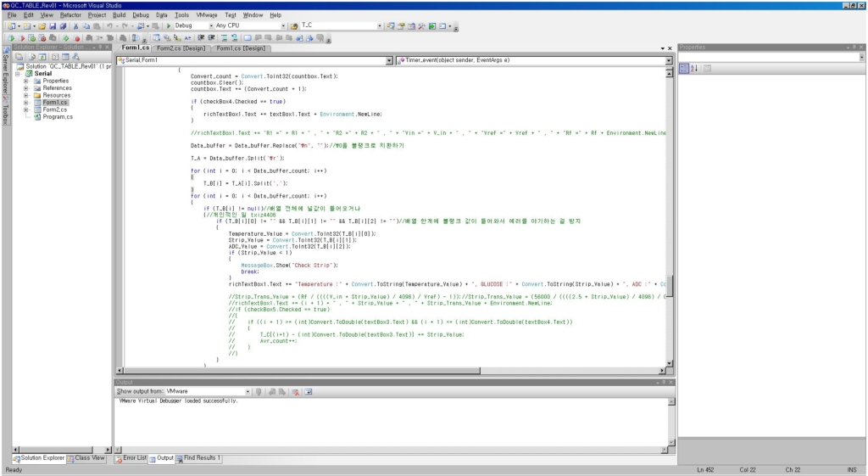The image size is (868, 476).
Task: Save current file with floppy disk icon
Action: [53, 26]
